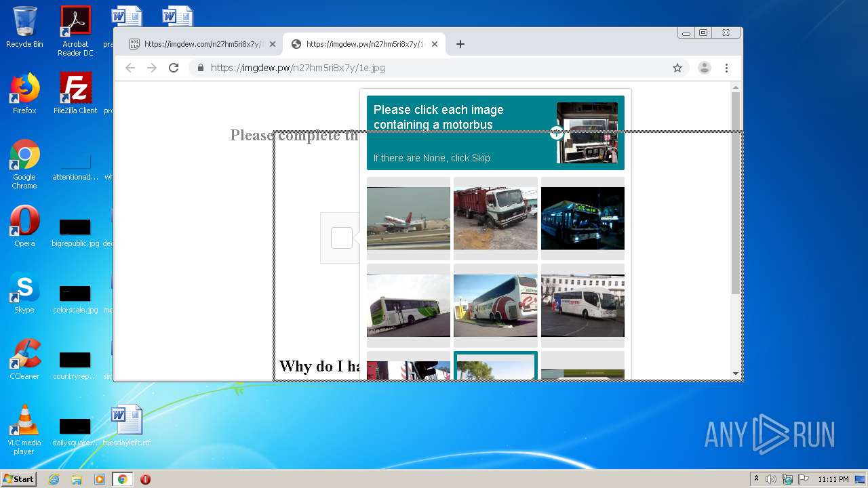The height and width of the screenshot is (488, 868).
Task: Switch to the imgdew.com tab
Action: (201, 44)
